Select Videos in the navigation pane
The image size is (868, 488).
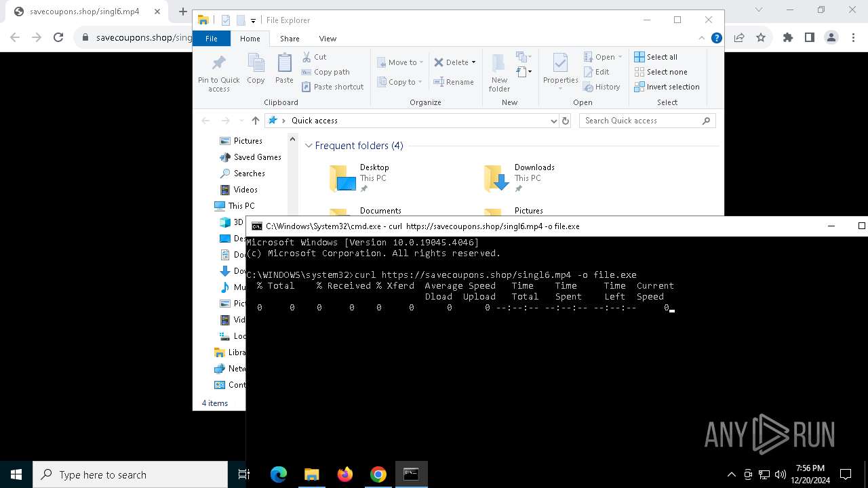239,190
